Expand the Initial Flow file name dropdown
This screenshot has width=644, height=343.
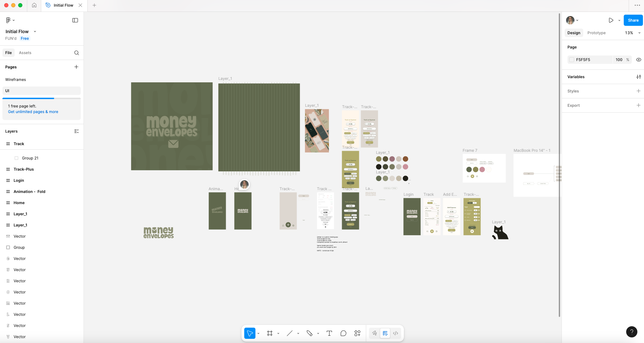(x=35, y=31)
